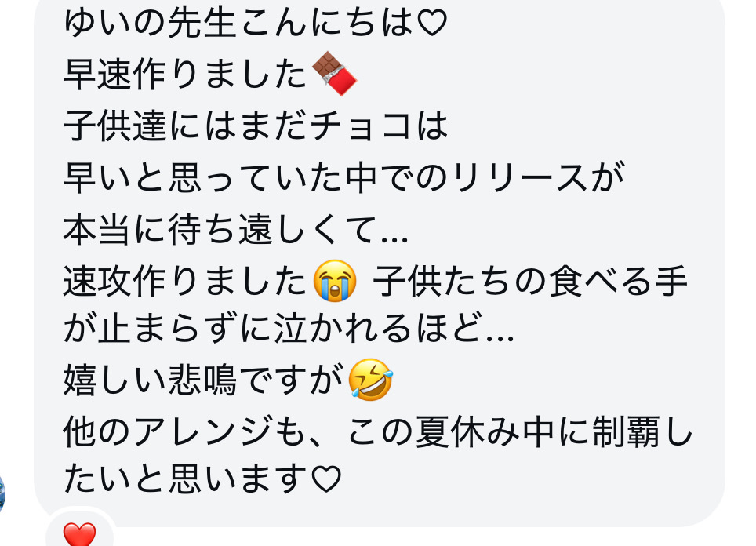Click the phrase この夏休み中に制覇し
The width and height of the screenshot is (756, 546).
pyautogui.click(x=520, y=431)
